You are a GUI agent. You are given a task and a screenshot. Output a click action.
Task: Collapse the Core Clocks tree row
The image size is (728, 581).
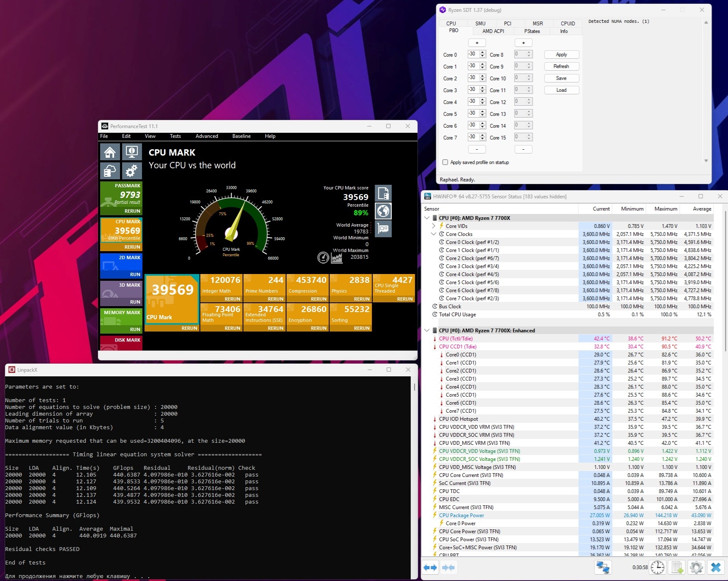[x=434, y=234]
